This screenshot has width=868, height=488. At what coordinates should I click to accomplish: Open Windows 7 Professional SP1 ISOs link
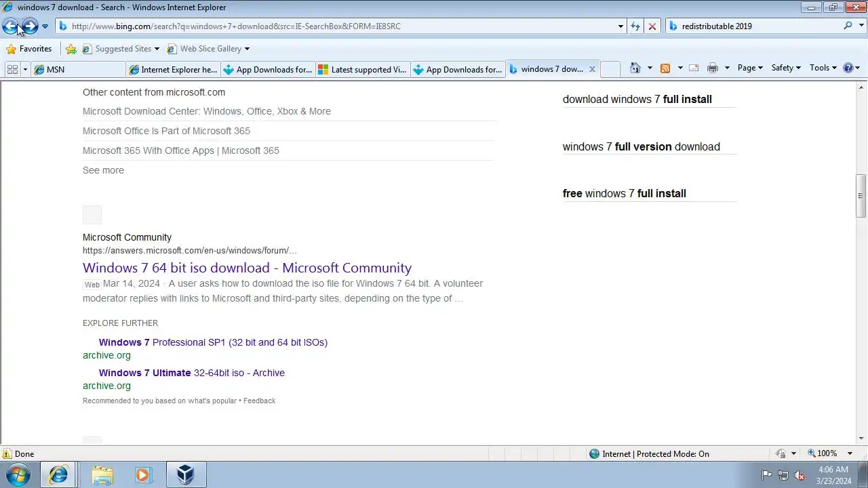[213, 342]
